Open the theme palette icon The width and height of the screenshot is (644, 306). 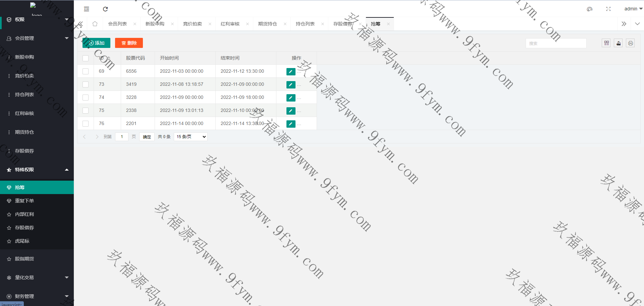589,9
